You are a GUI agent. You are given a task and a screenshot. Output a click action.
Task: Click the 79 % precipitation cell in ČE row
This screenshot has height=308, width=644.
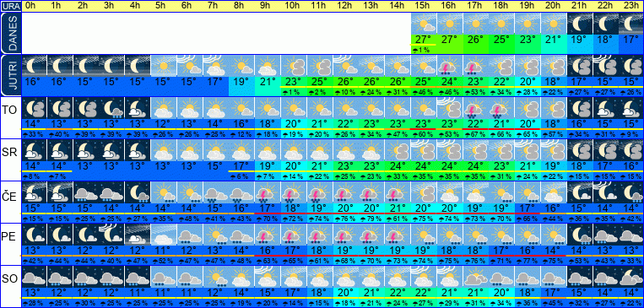[371, 219]
